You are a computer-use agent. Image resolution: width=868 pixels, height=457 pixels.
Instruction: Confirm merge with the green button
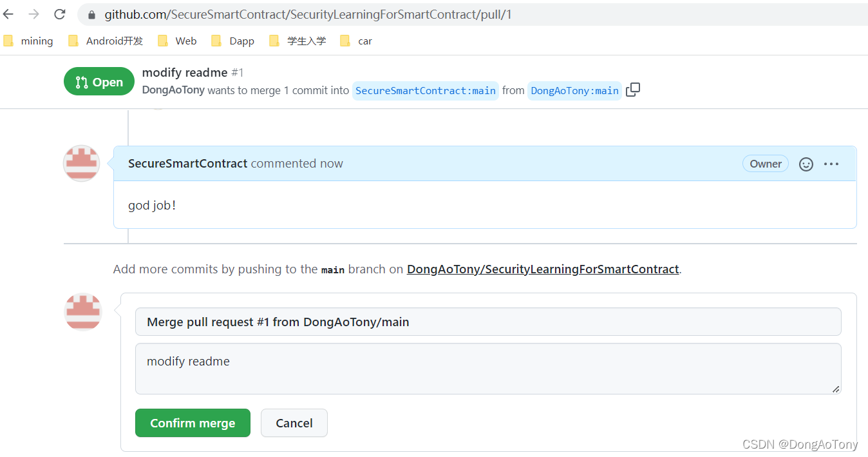(193, 423)
